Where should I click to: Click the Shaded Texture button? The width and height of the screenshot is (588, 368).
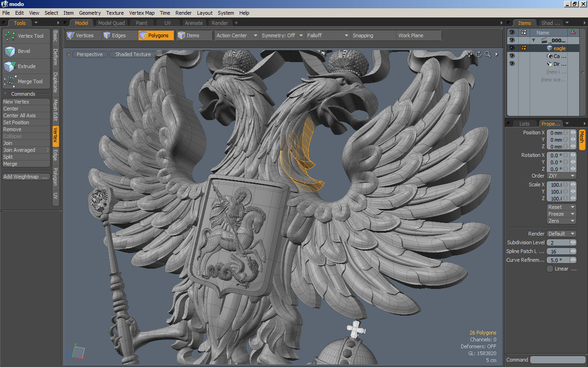pyautogui.click(x=133, y=54)
